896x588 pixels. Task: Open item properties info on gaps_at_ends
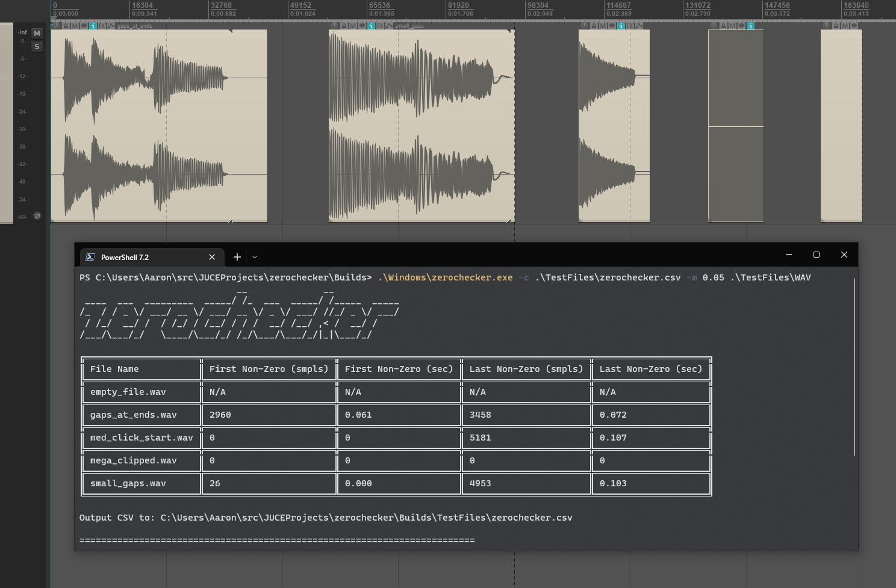(93, 26)
